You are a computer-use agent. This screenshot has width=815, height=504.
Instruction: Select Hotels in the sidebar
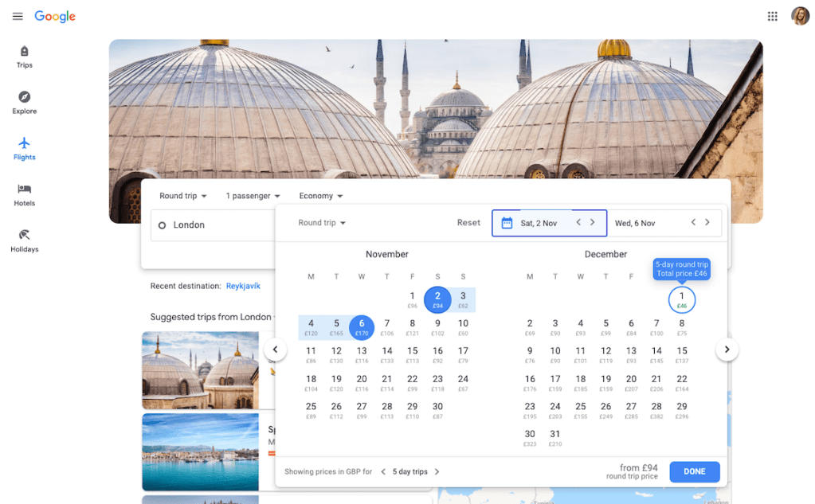(x=24, y=194)
